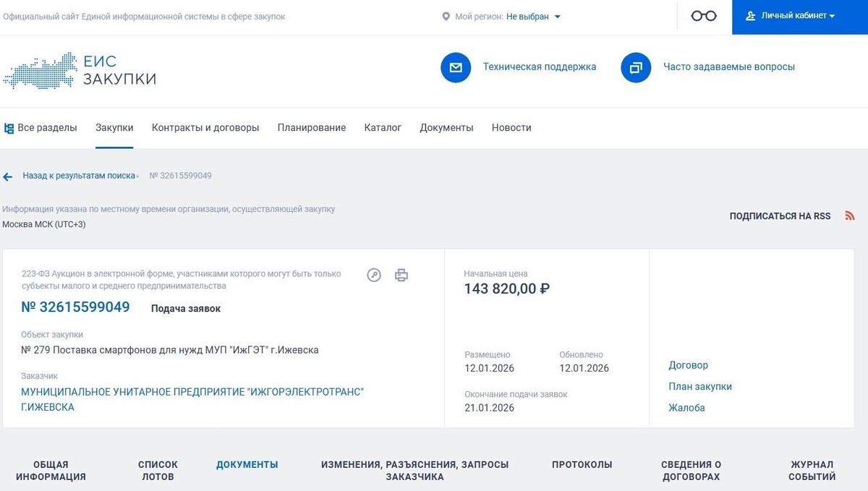Viewport: 868px width, 491px height.
Task: Click the Техническая поддержка envelope icon
Action: pyautogui.click(x=455, y=67)
